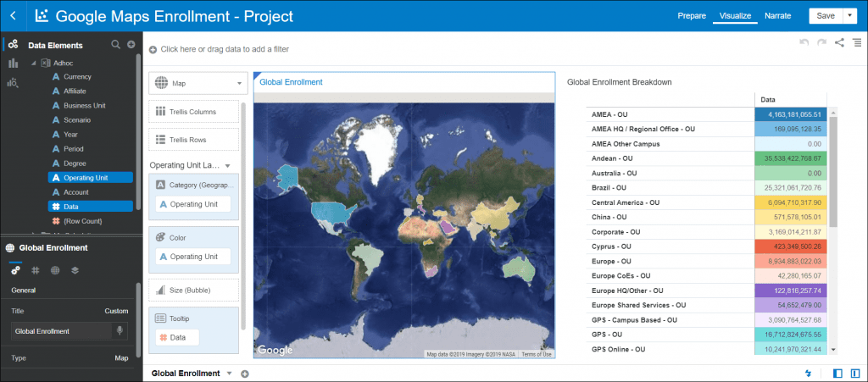Click the Data chip under Tooltip
This screenshot has height=382, width=868.
177,337
